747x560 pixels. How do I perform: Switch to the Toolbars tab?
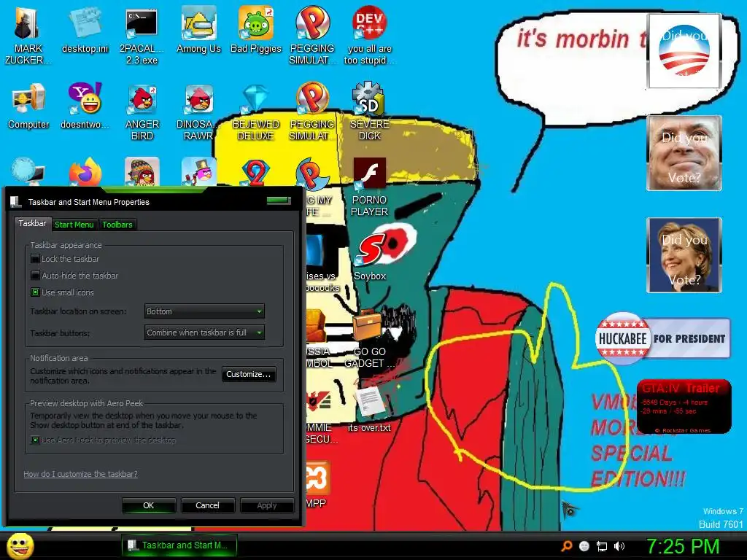point(117,225)
